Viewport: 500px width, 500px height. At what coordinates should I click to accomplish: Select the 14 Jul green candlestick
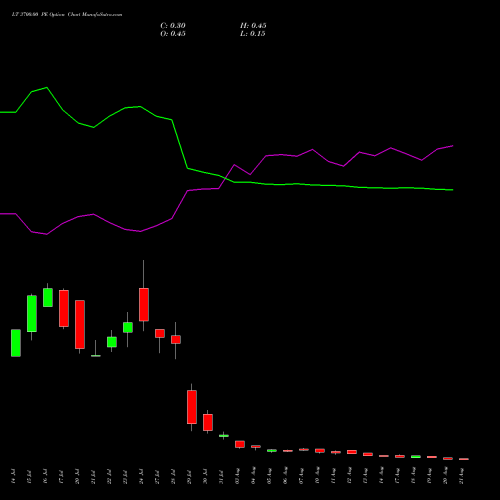pos(16,343)
